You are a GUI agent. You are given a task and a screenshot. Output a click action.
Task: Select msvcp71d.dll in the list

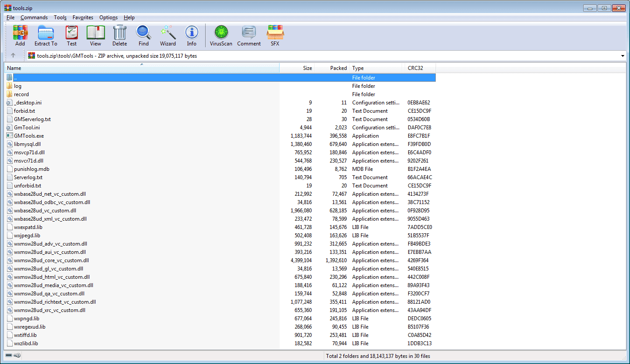point(29,153)
